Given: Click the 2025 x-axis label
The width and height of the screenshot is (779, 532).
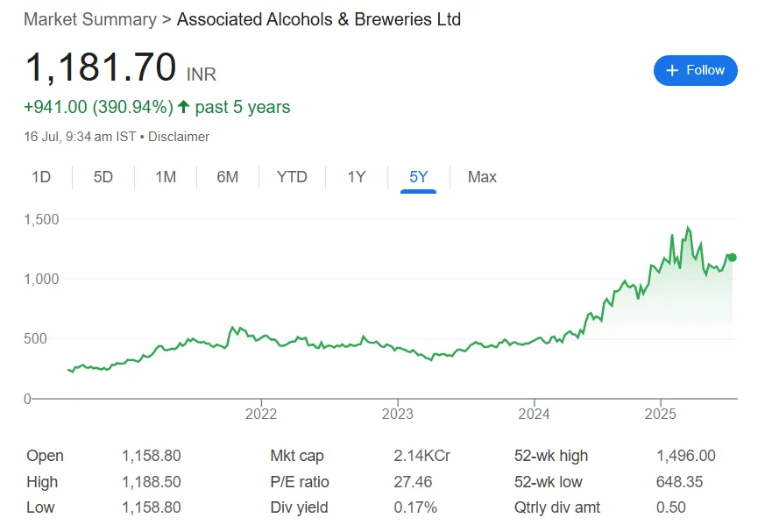Looking at the screenshot, I should tap(661, 414).
